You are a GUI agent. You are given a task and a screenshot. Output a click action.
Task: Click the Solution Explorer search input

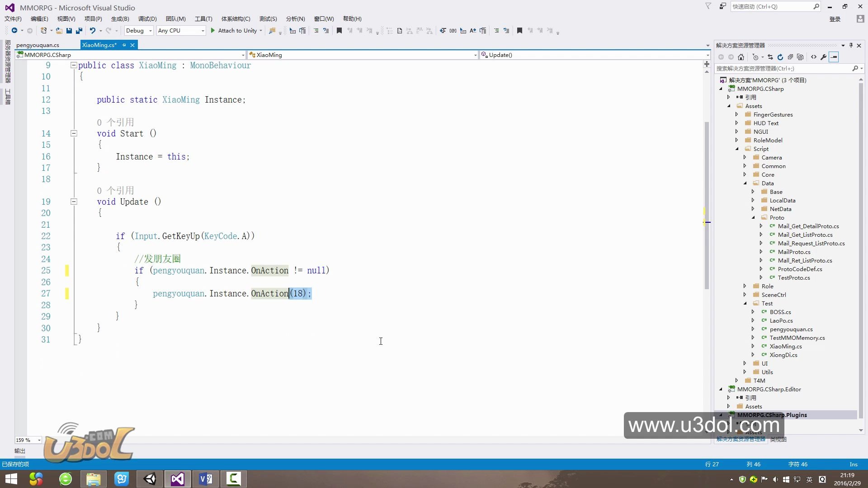tap(783, 68)
